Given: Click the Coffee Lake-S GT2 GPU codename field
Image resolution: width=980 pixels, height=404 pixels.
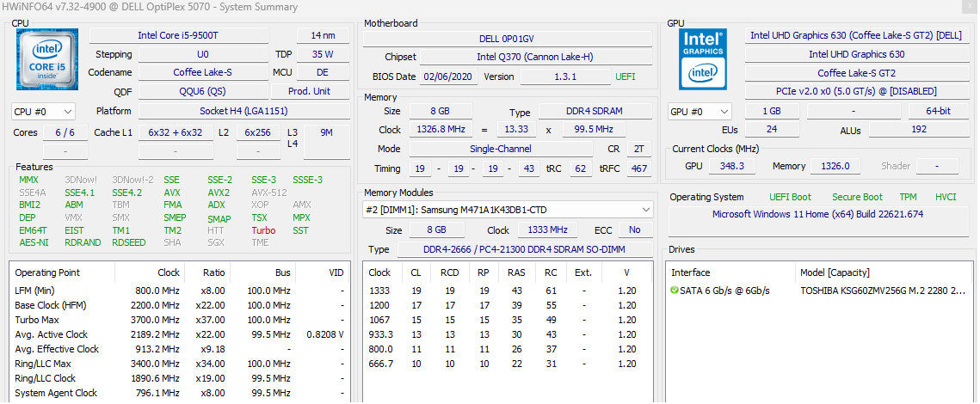Looking at the screenshot, I should 855,73.
